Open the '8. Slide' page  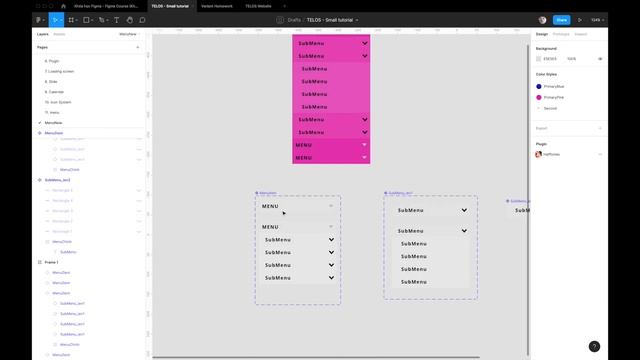pos(51,82)
